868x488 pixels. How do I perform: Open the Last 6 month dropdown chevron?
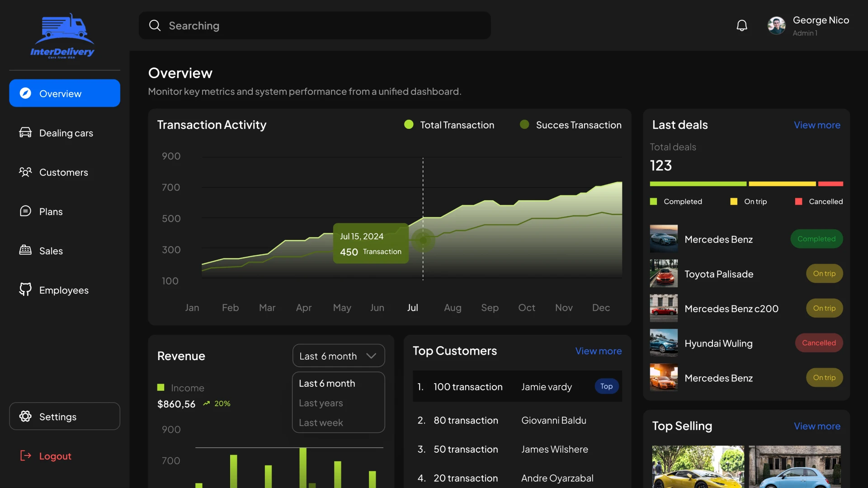(371, 356)
